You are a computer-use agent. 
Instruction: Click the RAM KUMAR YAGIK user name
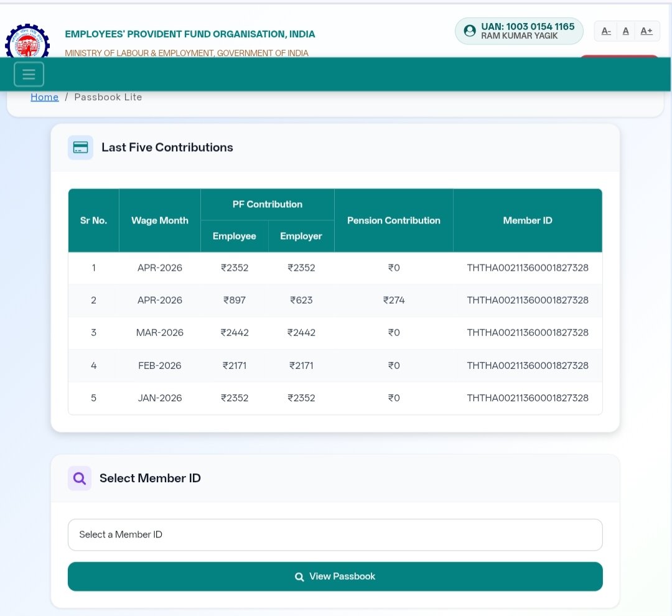click(519, 36)
